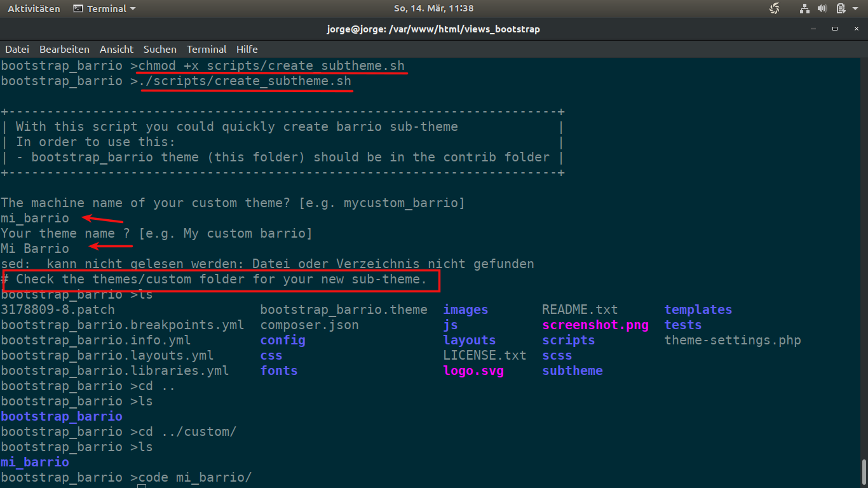
Task: Click the 'cd ../custom/' command
Action: pyautogui.click(x=187, y=431)
